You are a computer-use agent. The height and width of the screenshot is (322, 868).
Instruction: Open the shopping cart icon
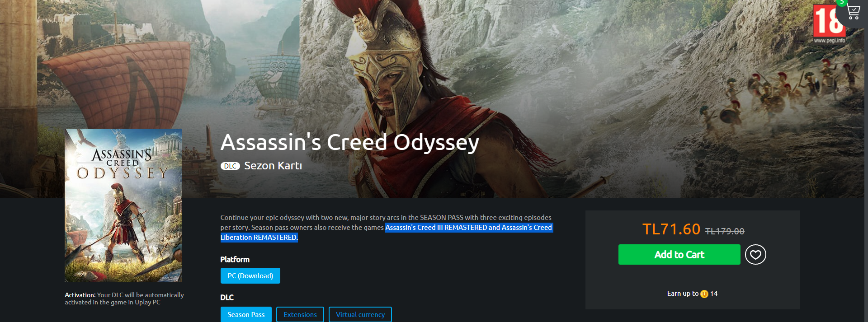(854, 12)
